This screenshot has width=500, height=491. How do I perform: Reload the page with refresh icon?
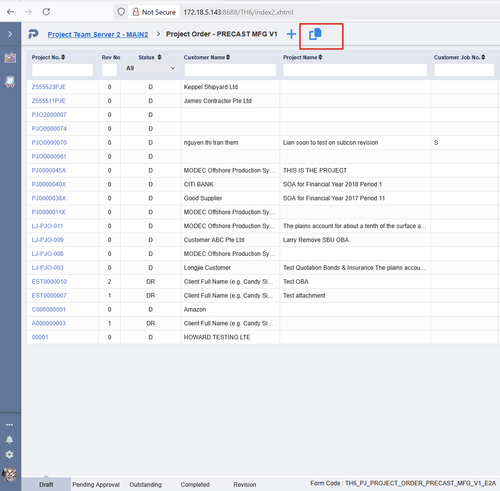tap(46, 12)
